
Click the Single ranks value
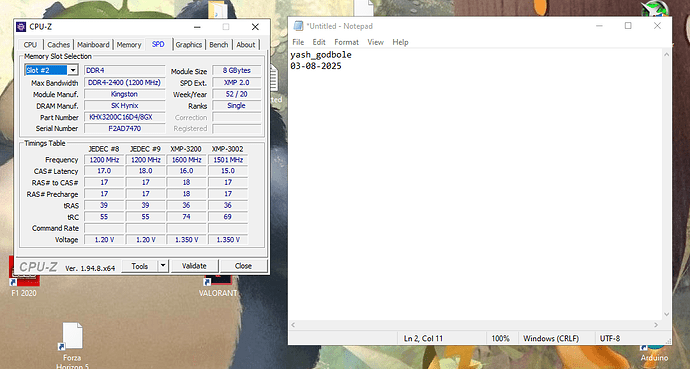tap(236, 106)
